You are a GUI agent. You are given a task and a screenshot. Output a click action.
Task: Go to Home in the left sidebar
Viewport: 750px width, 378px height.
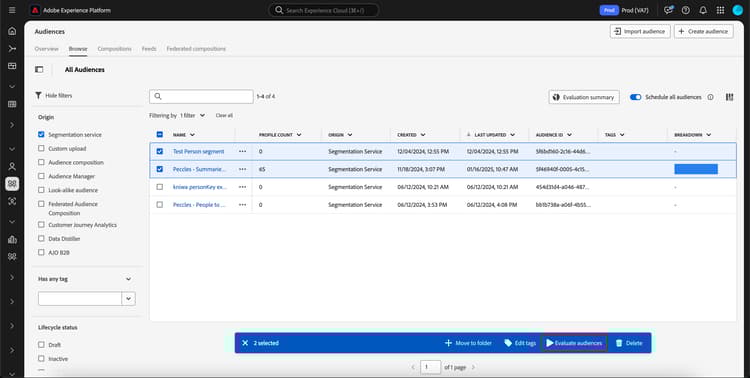coord(12,31)
